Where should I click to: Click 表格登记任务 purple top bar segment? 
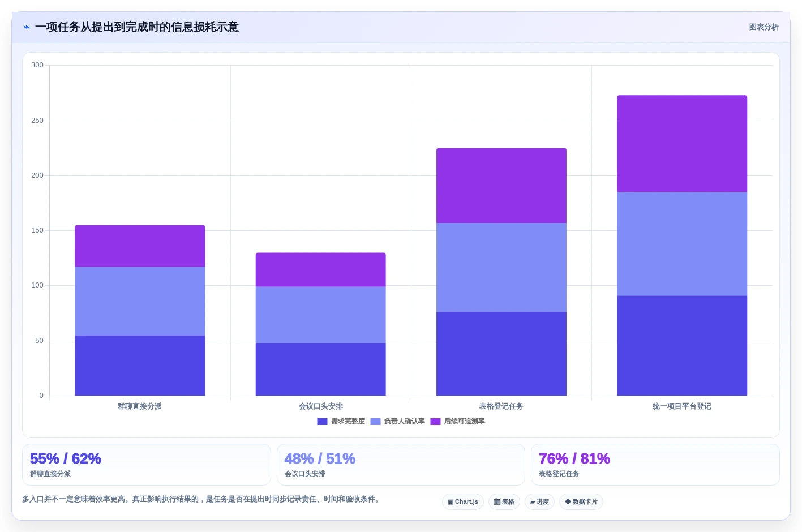[x=501, y=186]
